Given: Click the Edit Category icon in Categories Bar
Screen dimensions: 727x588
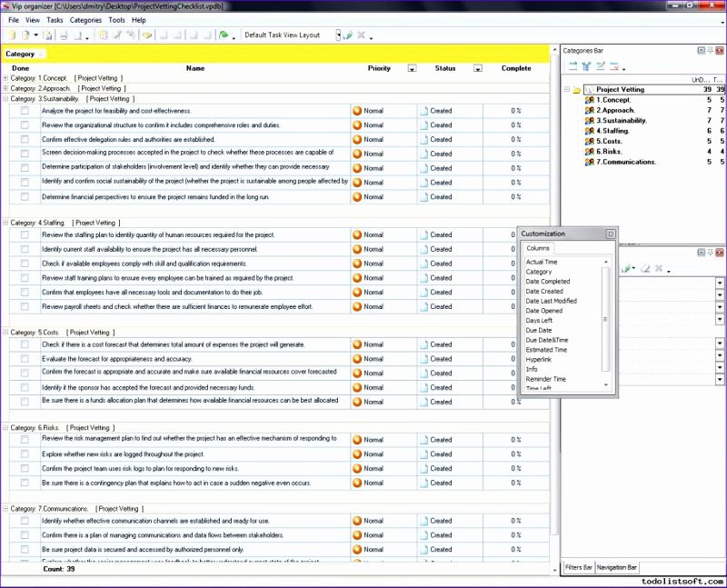Looking at the screenshot, I should pyautogui.click(x=603, y=66).
